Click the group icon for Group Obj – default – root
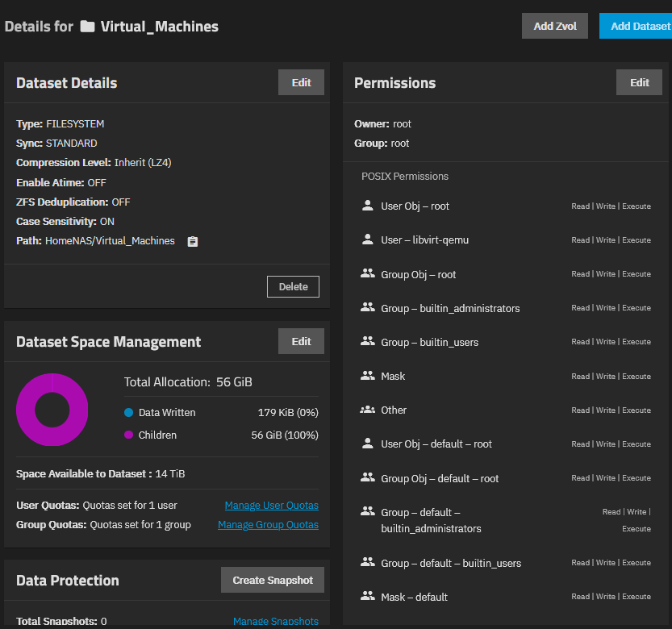672x629 pixels. point(367,477)
